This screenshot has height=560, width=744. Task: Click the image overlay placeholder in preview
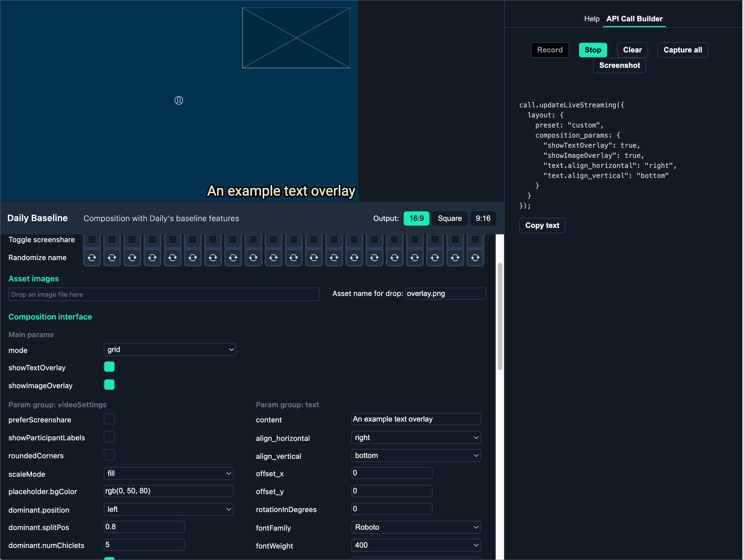(x=296, y=38)
